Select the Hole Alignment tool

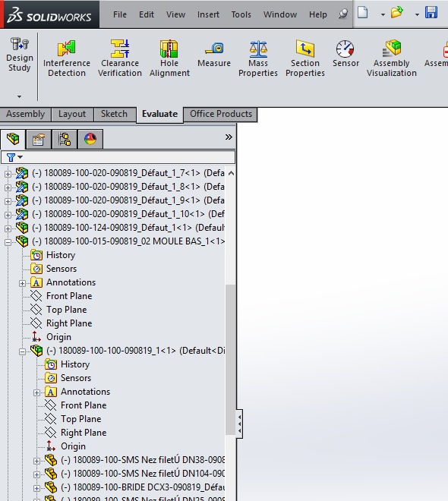coord(169,58)
